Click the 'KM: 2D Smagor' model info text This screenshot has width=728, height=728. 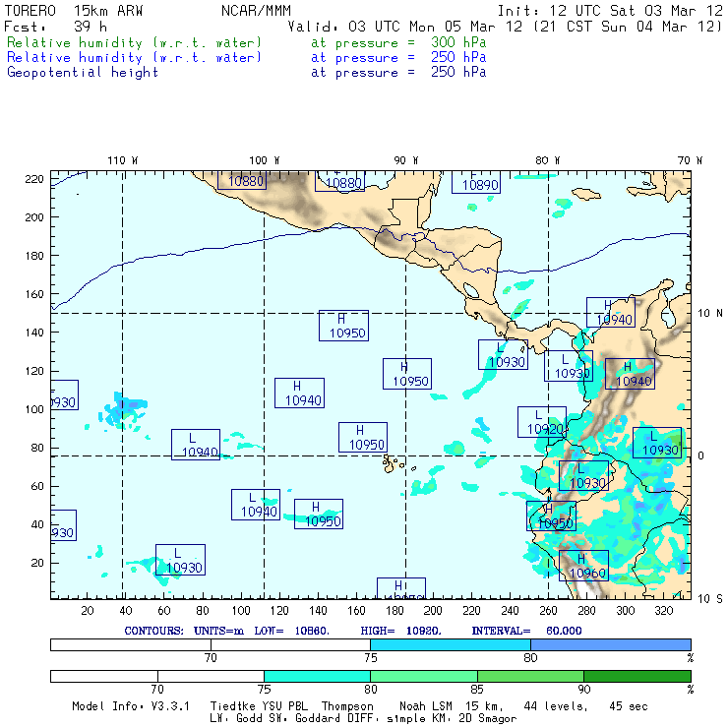tap(474, 719)
